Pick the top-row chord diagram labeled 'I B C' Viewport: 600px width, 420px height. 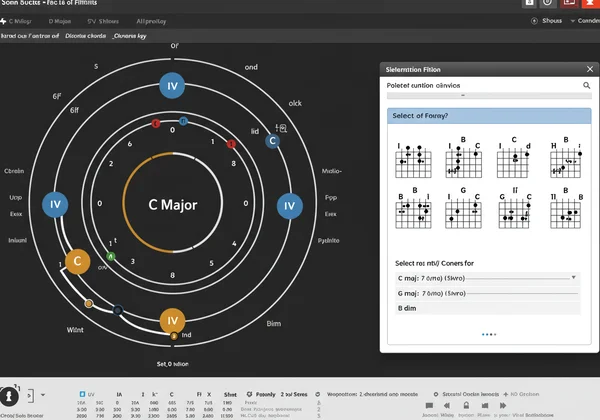coord(464,158)
